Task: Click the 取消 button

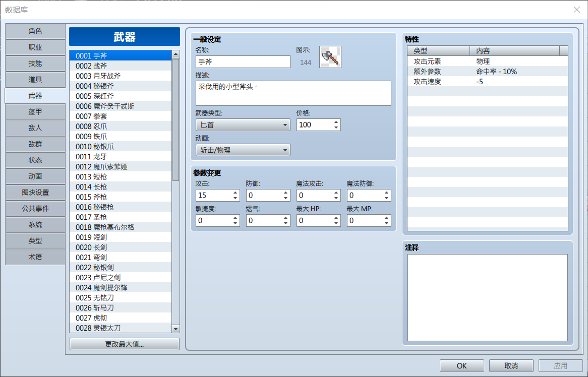Action: click(x=511, y=366)
